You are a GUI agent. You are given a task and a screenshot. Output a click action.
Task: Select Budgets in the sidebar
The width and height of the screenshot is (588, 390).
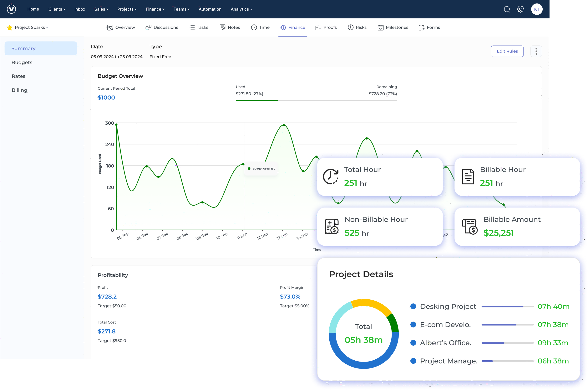coord(22,62)
